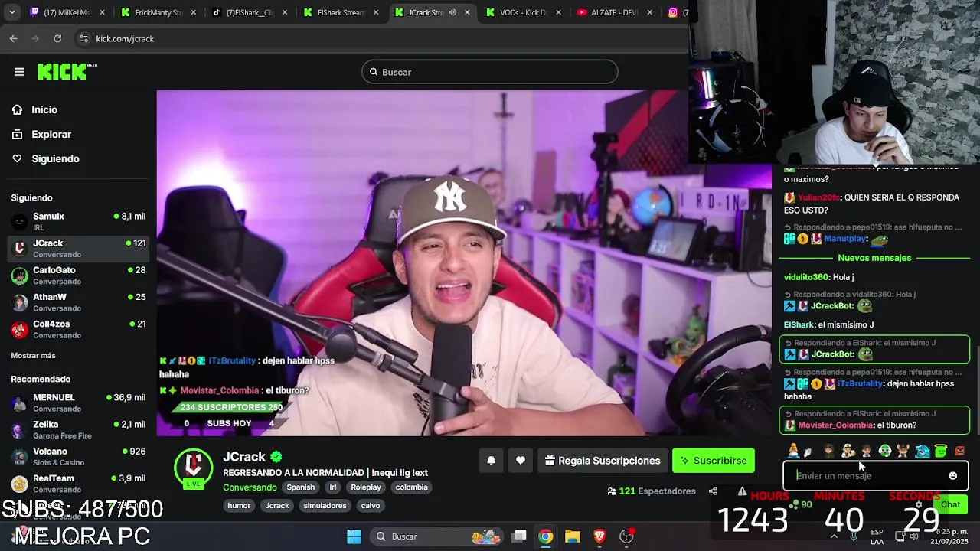
Task: Open Coll4zos channel in the sidebar
Action: tap(78, 329)
